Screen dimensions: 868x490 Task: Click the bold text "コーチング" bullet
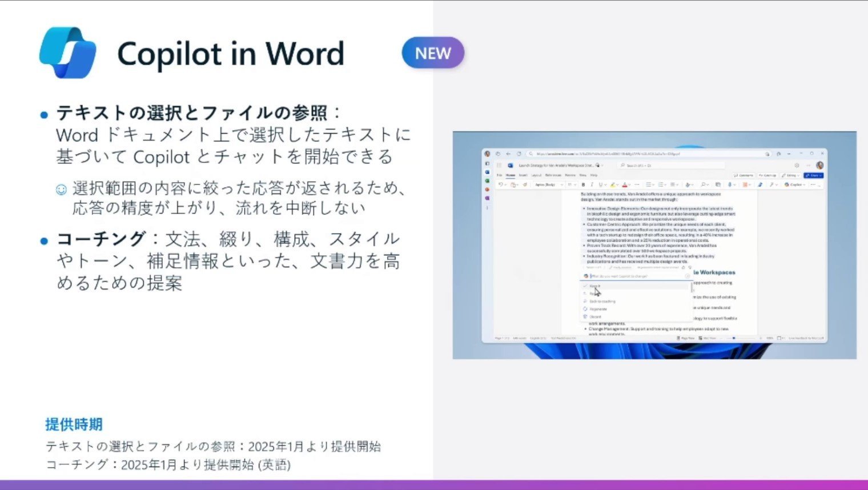pos(101,239)
